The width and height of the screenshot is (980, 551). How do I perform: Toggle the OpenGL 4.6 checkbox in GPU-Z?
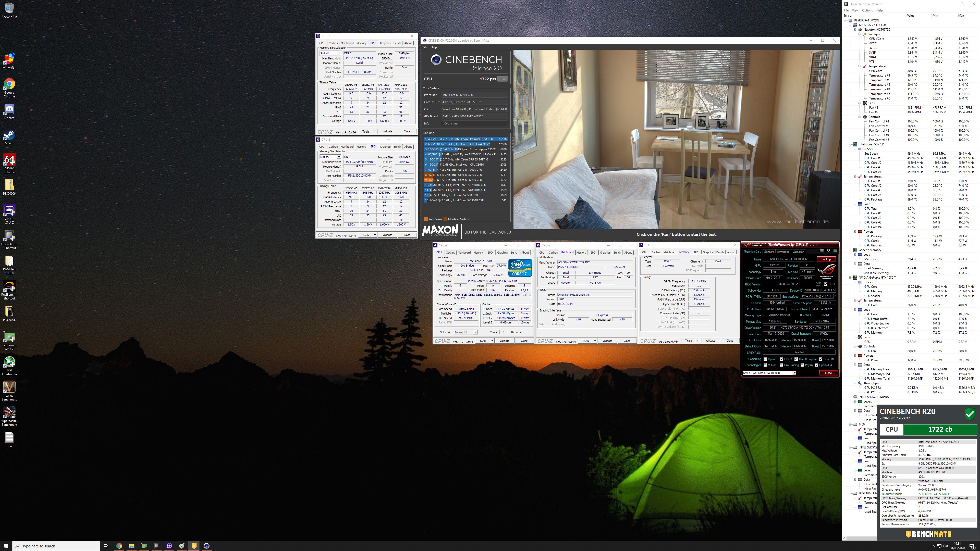pos(816,365)
